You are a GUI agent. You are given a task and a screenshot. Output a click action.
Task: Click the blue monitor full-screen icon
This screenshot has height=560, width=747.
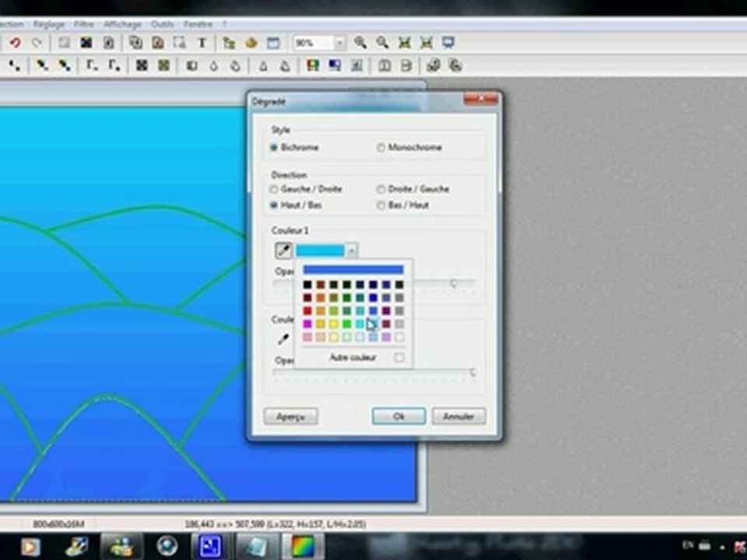coord(448,43)
